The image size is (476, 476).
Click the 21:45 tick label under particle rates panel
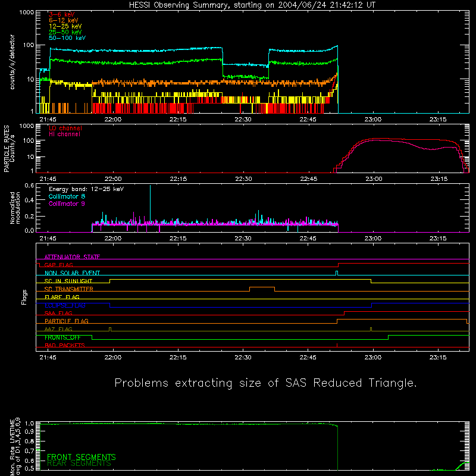coord(48,179)
